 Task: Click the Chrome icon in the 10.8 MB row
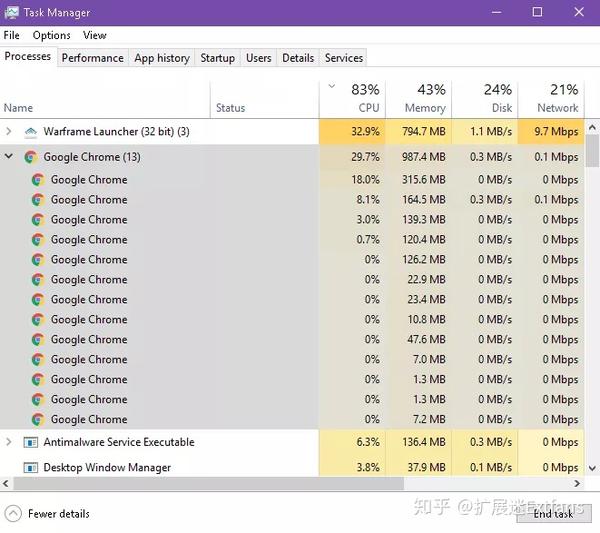tap(38, 319)
